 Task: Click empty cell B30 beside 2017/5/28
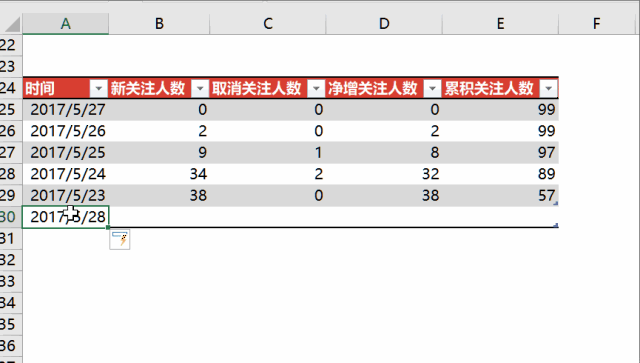click(x=159, y=217)
